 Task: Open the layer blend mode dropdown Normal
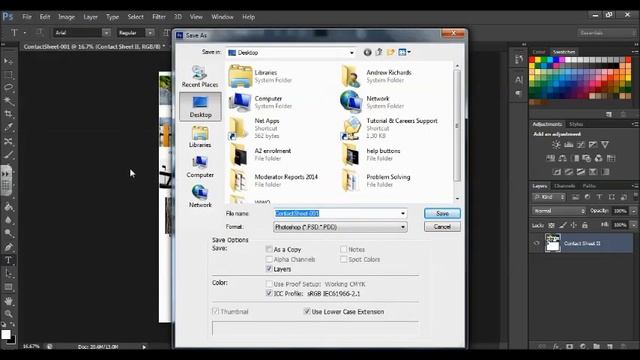tap(559, 211)
